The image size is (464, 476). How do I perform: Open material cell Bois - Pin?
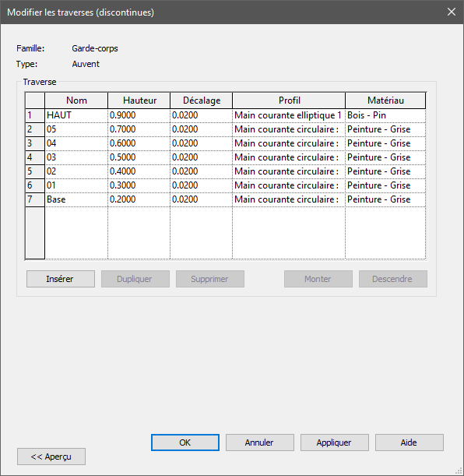(385, 115)
